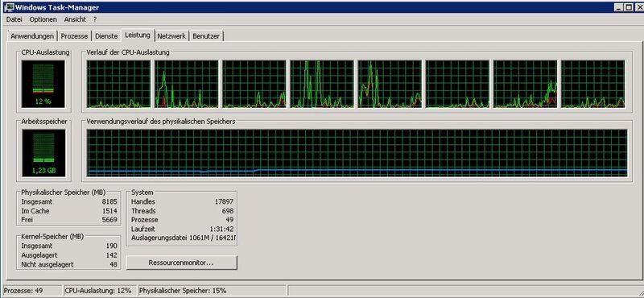The image size is (644, 298).
Task: Click the Im Cache 1514 value
Action: pyautogui.click(x=109, y=211)
